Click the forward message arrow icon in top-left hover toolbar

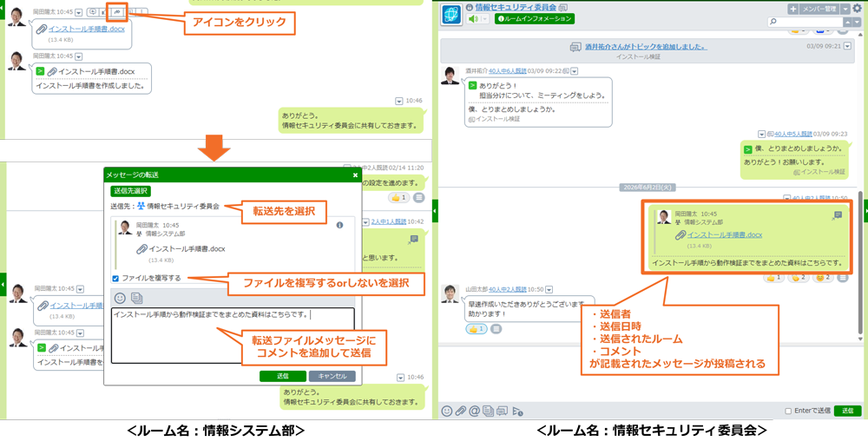[116, 11]
